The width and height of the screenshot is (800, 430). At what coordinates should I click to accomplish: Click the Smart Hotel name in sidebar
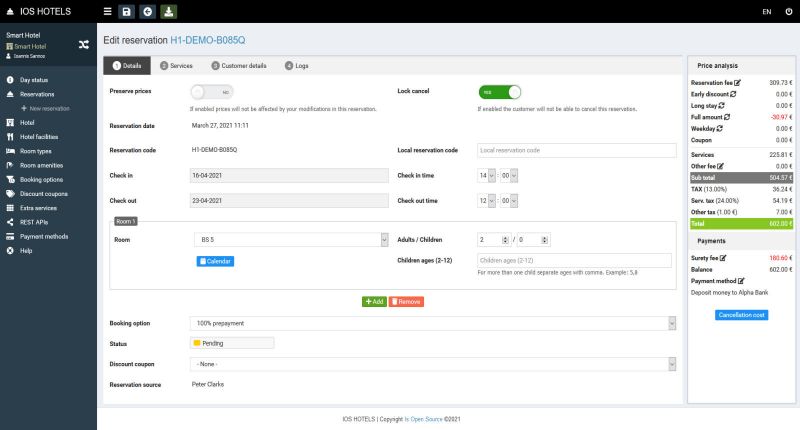click(23, 35)
